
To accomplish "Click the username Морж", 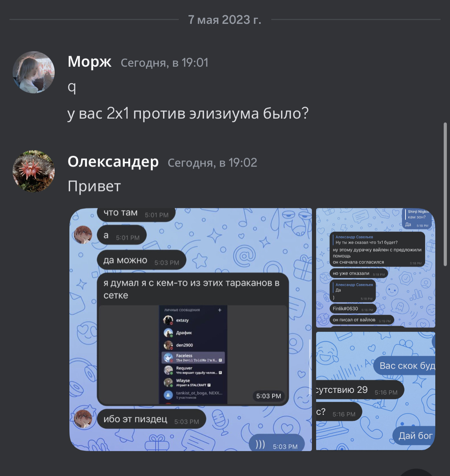I will [x=89, y=62].
